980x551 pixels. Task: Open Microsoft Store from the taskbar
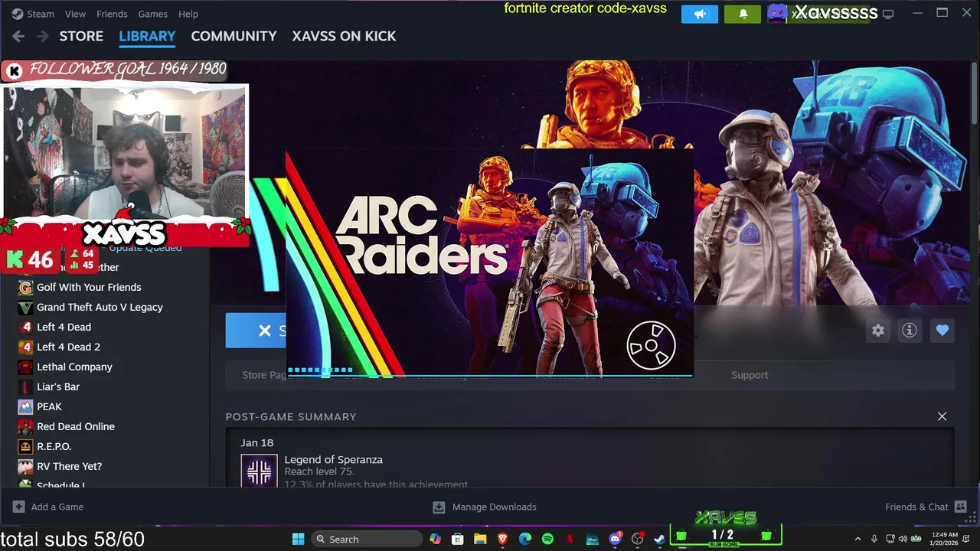458,539
